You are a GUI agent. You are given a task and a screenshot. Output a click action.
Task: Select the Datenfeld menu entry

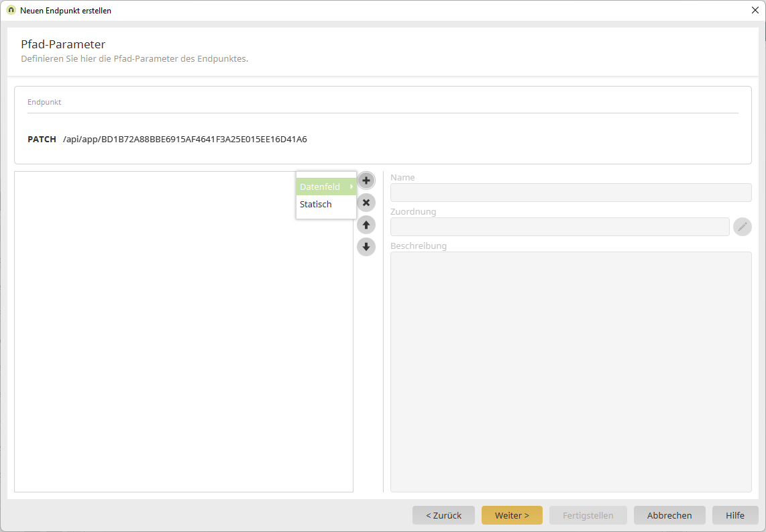point(327,187)
